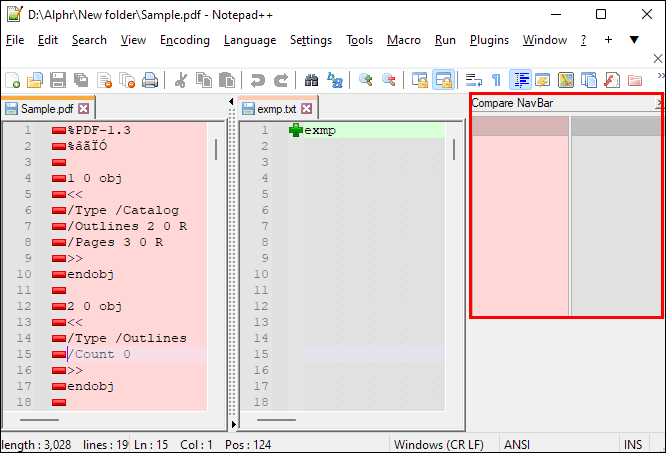Click Sample.pdf vertical scrollbar thumb
Viewport: 666px width, 453px height.
216,149
